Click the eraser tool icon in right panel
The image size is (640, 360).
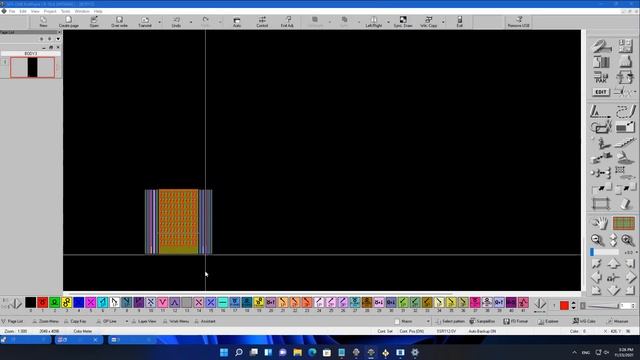tap(625, 203)
